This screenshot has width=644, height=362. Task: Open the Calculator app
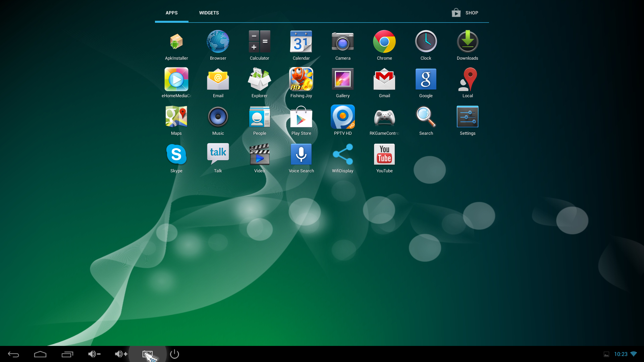[x=259, y=42]
